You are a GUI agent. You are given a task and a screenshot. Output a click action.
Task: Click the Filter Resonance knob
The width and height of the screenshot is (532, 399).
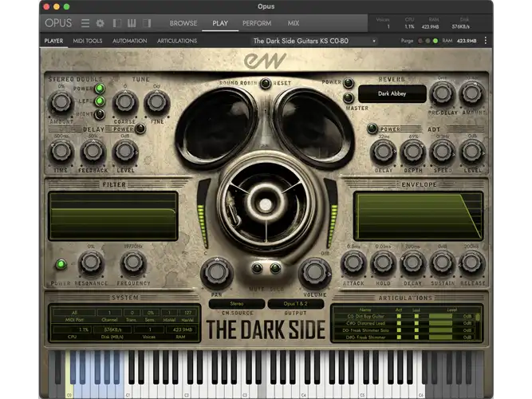coord(91,263)
